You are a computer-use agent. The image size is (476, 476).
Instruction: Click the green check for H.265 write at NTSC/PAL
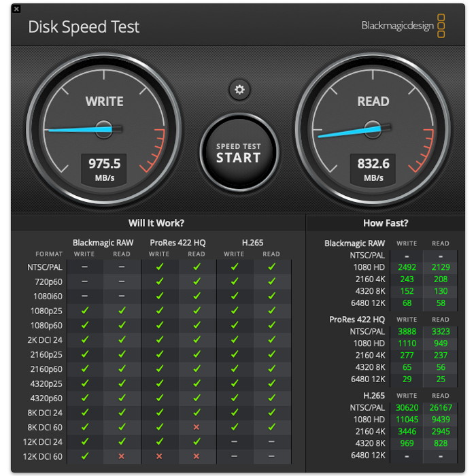pos(234,267)
